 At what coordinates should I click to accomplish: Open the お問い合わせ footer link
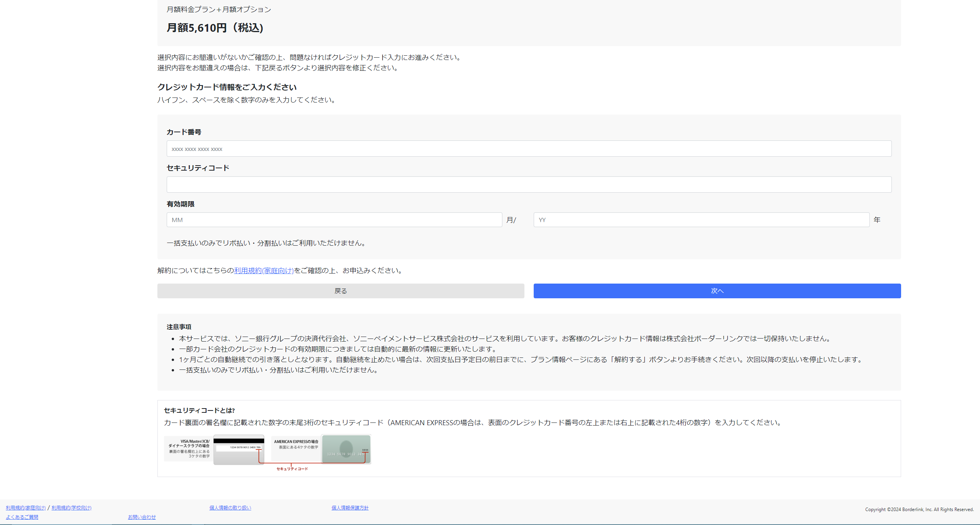click(x=142, y=517)
